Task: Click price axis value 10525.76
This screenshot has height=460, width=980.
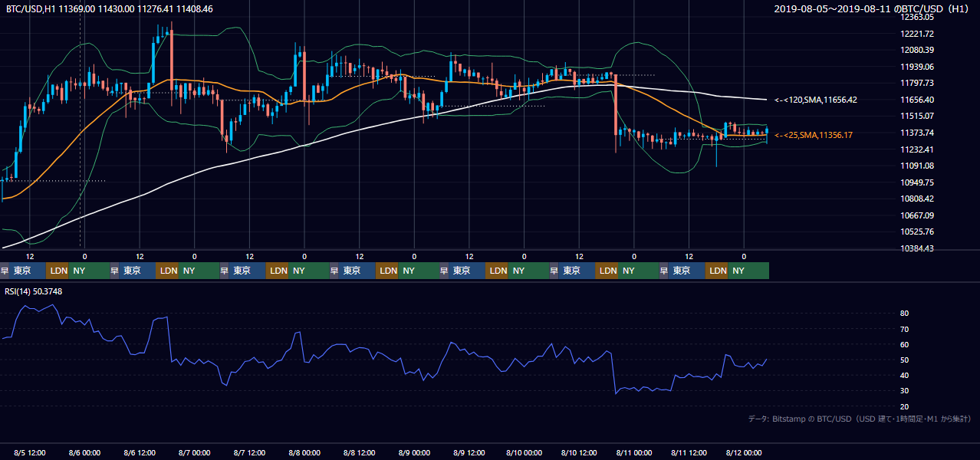Action: (x=917, y=232)
